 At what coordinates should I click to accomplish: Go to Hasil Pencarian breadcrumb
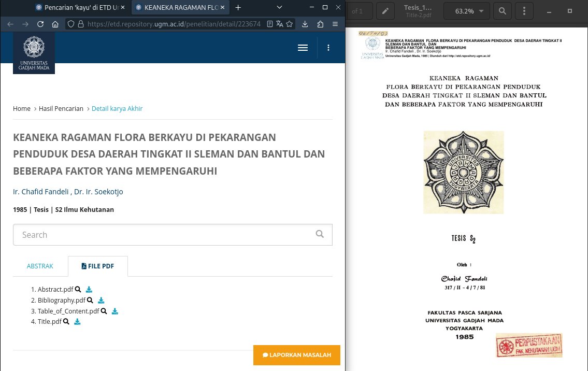(61, 108)
